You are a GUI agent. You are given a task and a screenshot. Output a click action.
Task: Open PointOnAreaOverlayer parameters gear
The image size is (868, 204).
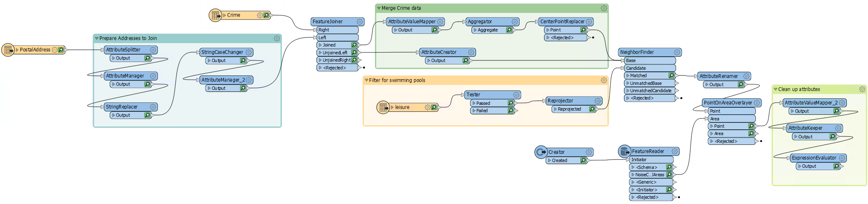(757, 103)
